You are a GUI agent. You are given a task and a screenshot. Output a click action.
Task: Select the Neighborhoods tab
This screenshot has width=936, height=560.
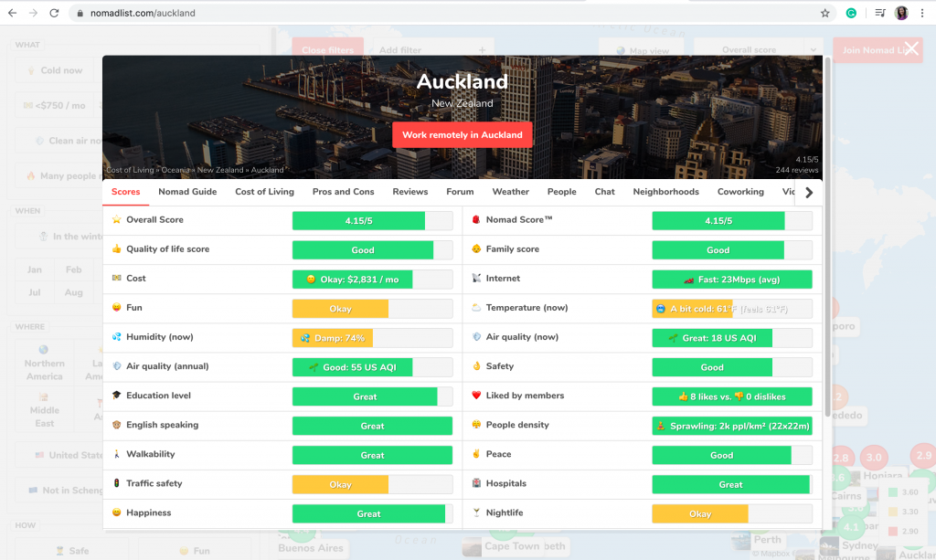click(665, 192)
